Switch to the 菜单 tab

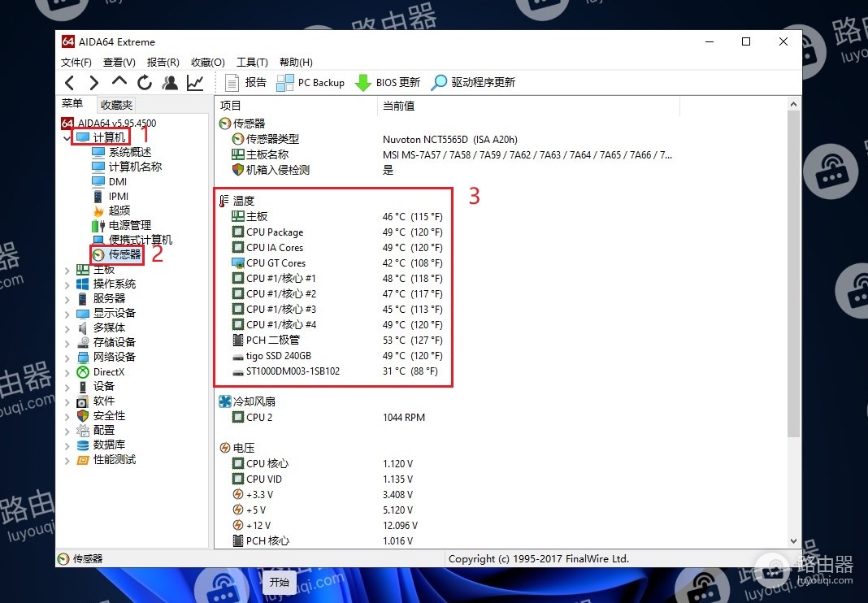pyautogui.click(x=72, y=103)
